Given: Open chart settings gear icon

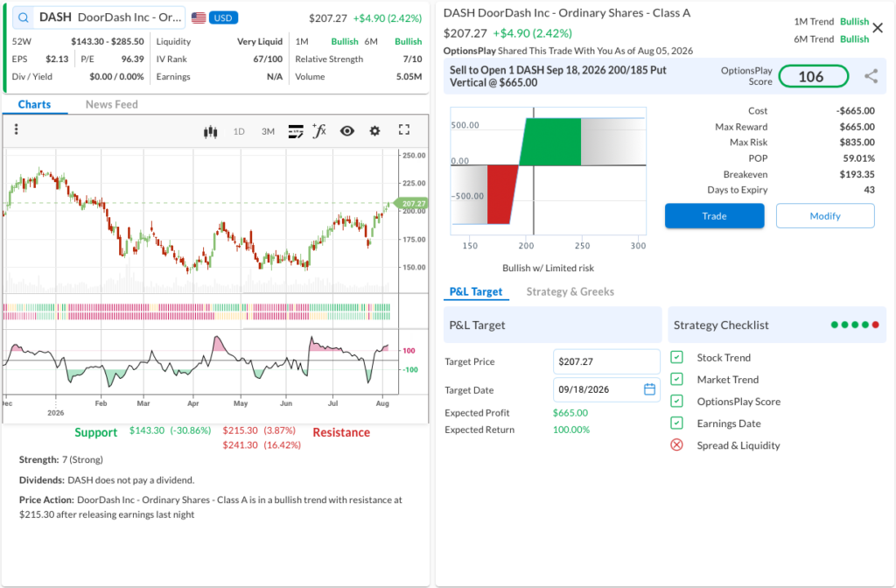Looking at the screenshot, I should [374, 131].
